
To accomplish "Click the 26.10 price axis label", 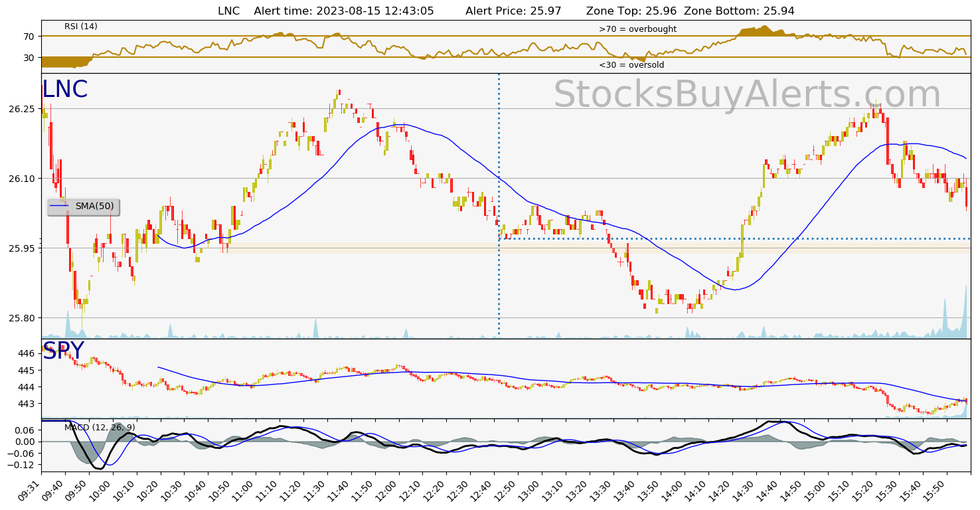I will coord(22,179).
